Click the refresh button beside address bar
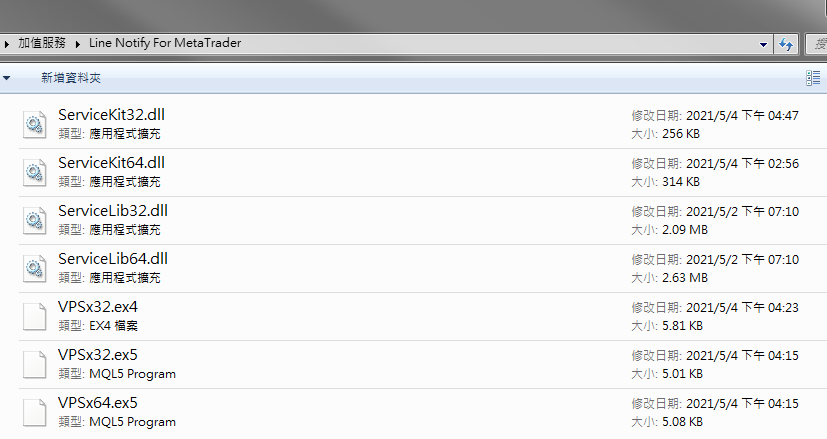 786,44
